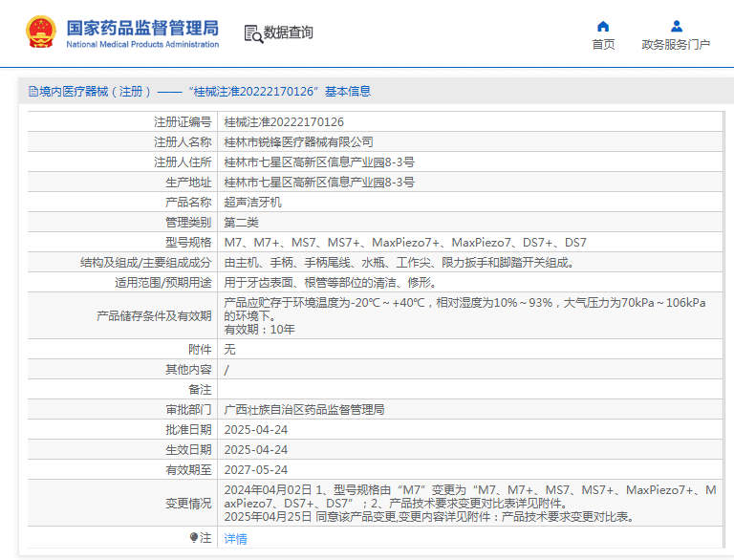This screenshot has width=734, height=560.
Task: Open the 数据查询 text label
Action: [x=289, y=32]
